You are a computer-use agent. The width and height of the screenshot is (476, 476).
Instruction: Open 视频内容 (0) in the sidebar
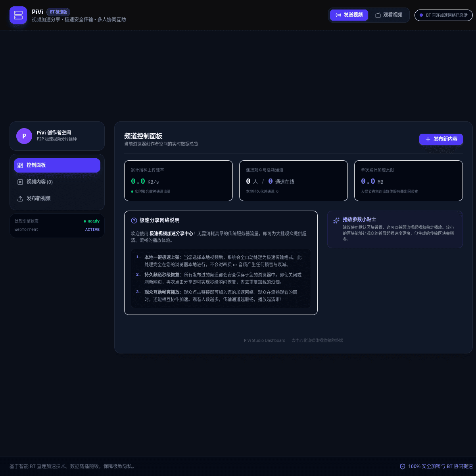point(57,182)
